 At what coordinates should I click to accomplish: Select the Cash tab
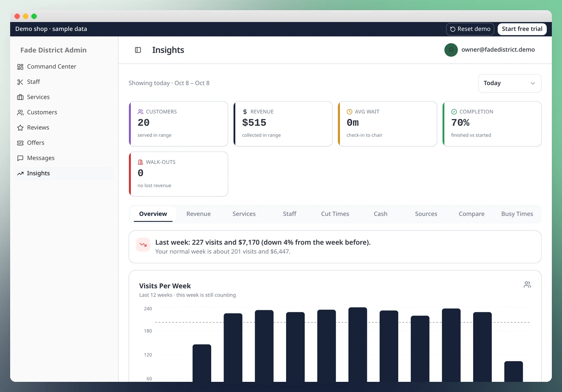380,214
